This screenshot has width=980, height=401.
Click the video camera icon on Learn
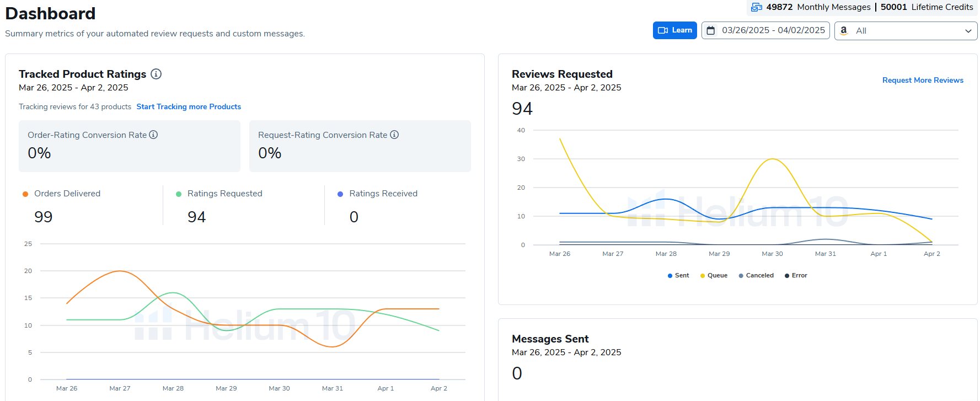pos(663,30)
